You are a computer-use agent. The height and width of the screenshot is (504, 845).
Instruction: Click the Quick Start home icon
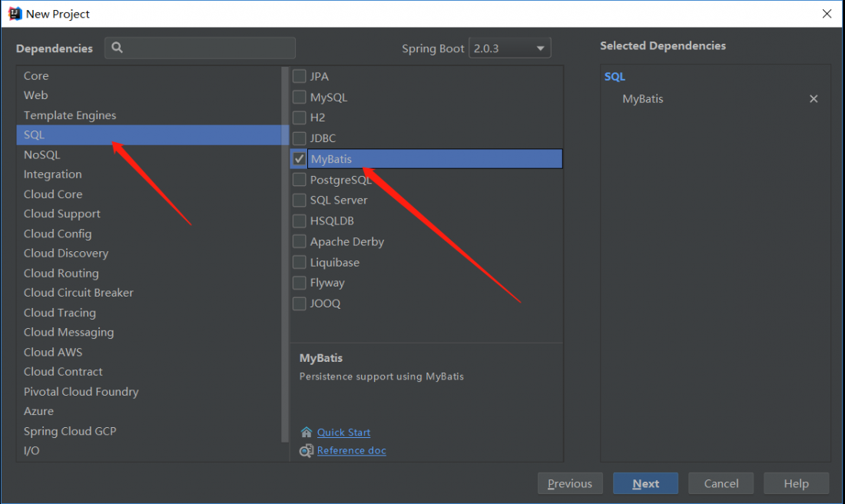306,433
